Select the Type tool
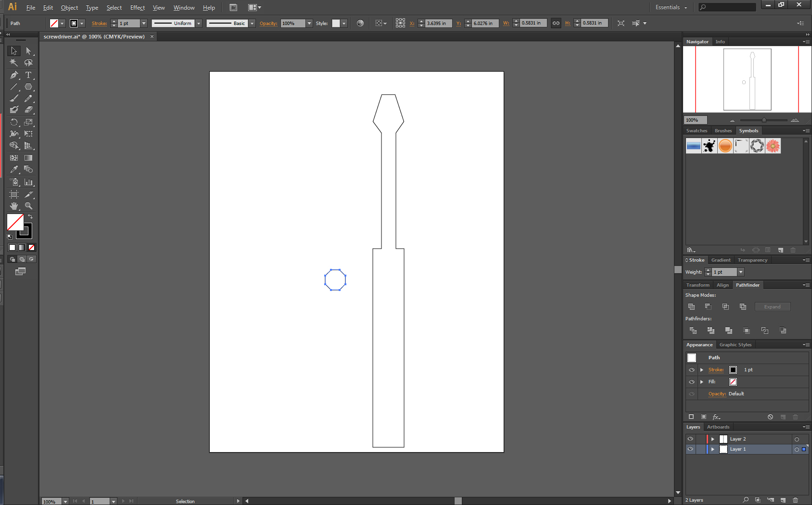Screen dimensions: 812x505 [x=28, y=75]
